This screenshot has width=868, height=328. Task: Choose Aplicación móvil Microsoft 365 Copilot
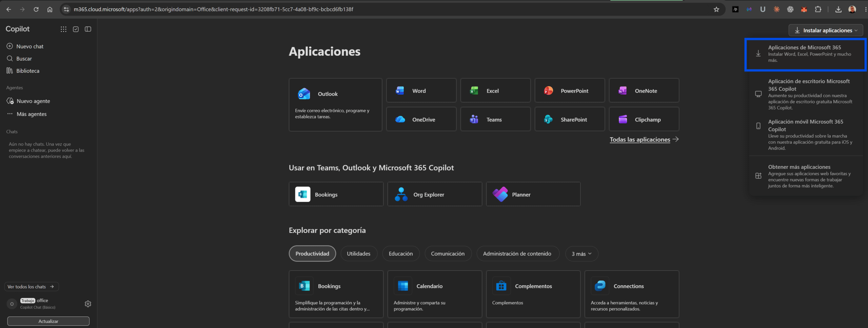806,134
